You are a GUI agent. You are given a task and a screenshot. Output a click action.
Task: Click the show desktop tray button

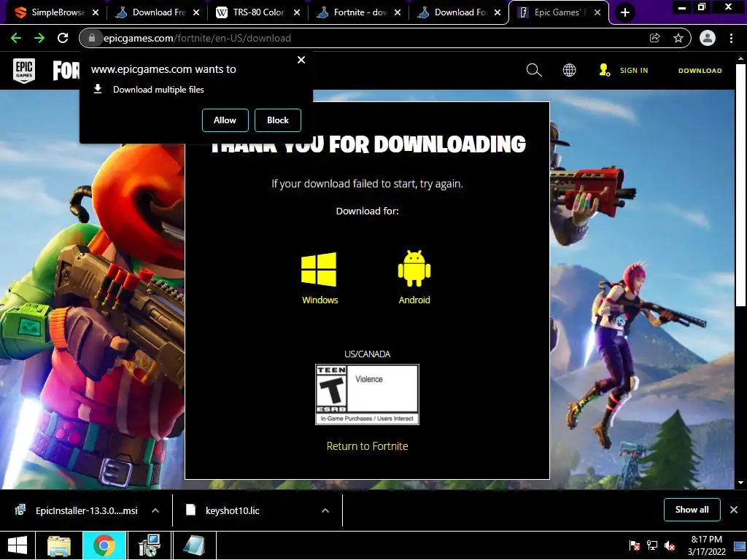pyautogui.click(x=740, y=545)
